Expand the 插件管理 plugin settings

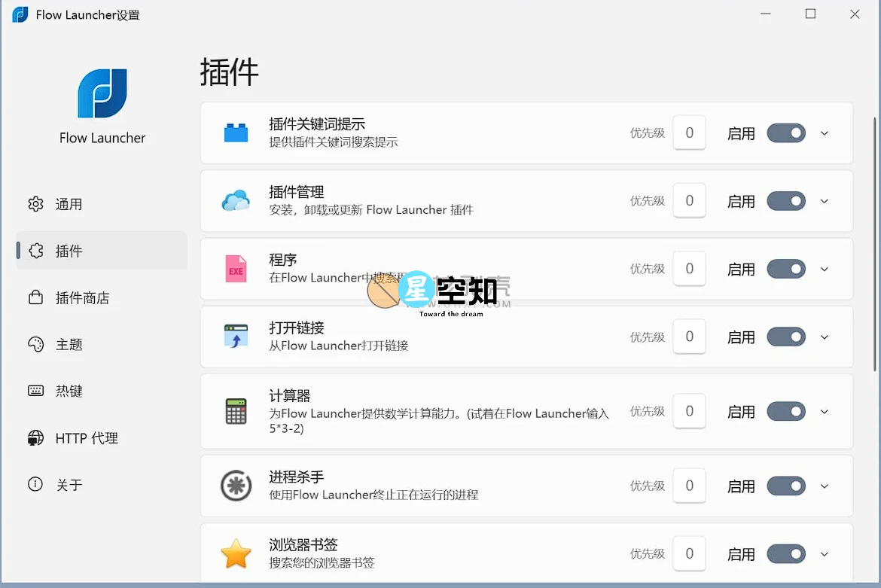(x=824, y=200)
